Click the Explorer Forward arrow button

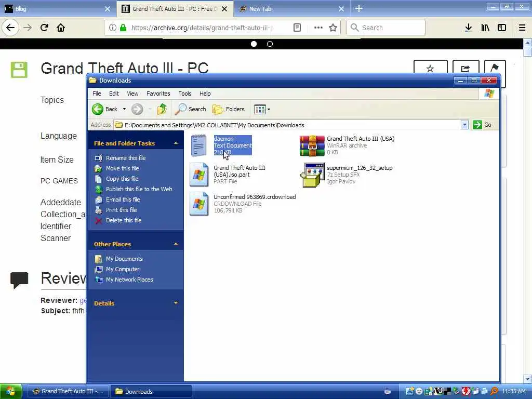pos(137,109)
